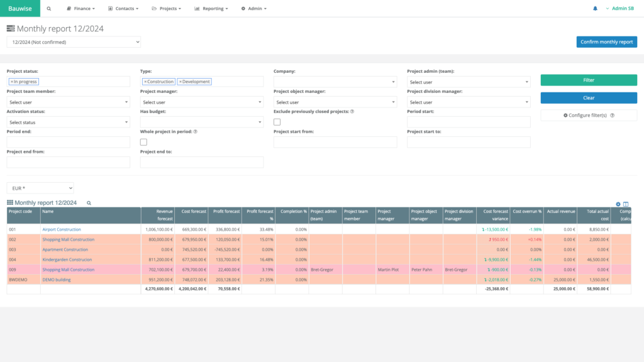The image size is (644, 362).
Task: Open Shopping Mall Construction link in row 009
Action: (68, 270)
